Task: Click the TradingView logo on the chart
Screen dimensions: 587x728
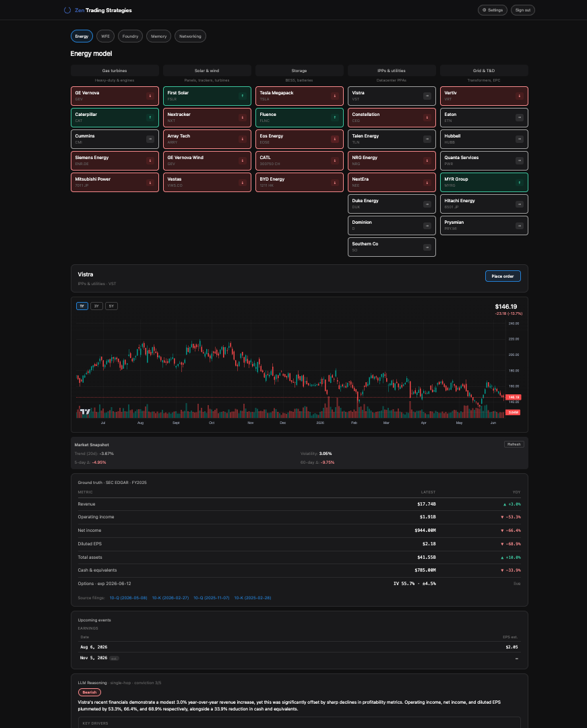Action: coord(86,411)
